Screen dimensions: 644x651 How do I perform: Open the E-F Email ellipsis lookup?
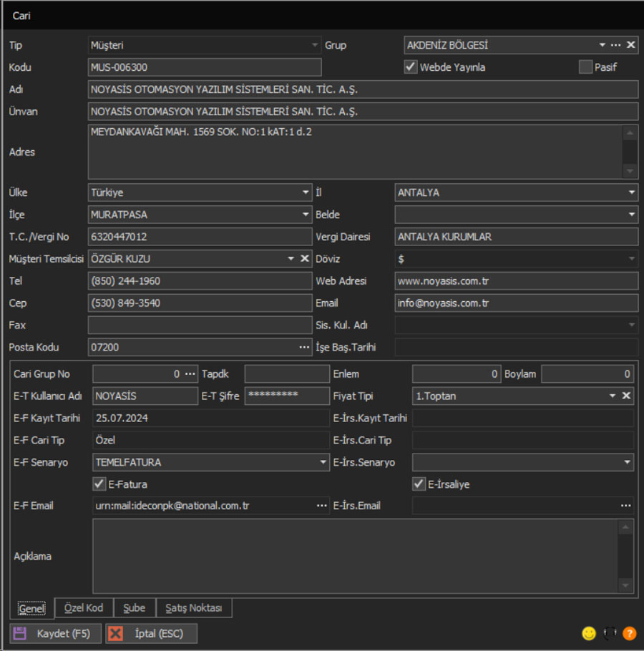322,506
